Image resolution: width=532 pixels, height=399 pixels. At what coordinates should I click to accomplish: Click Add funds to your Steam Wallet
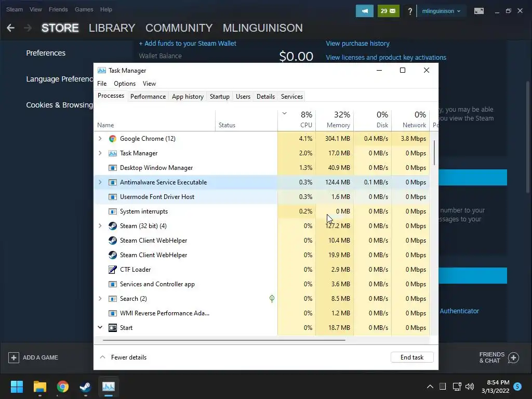187,44
